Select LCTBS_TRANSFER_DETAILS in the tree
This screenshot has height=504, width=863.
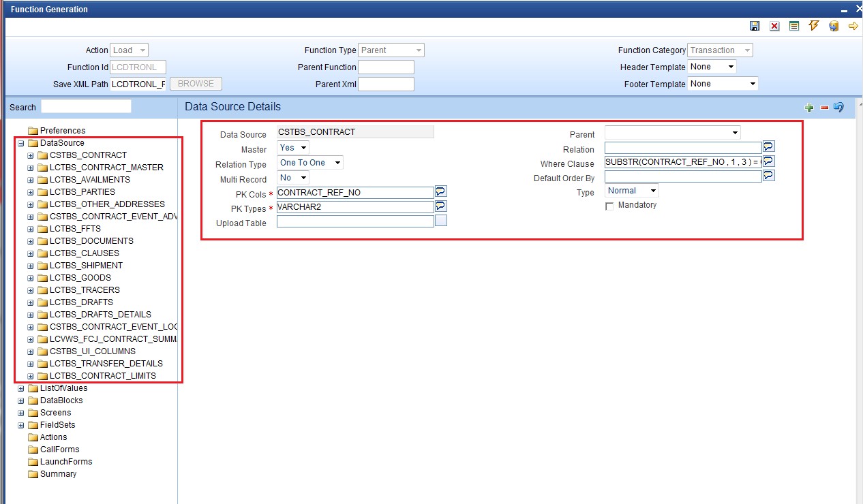click(106, 364)
